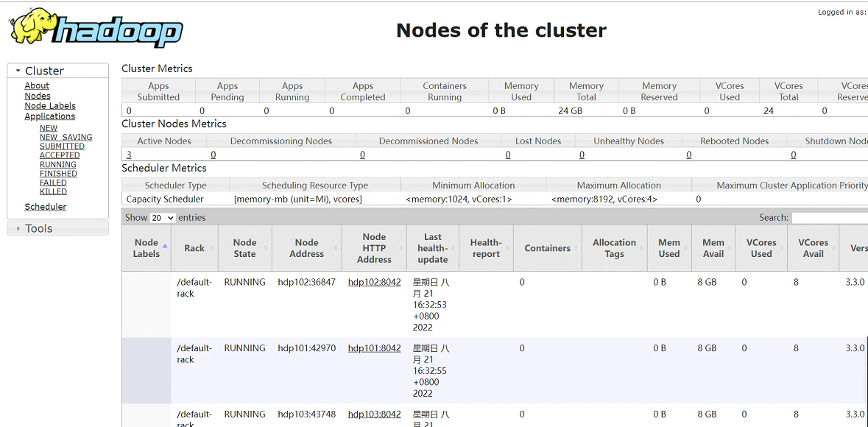Viewport: 868px width, 427px height.
Task: Open the Show entries count dropdown
Action: click(x=163, y=218)
